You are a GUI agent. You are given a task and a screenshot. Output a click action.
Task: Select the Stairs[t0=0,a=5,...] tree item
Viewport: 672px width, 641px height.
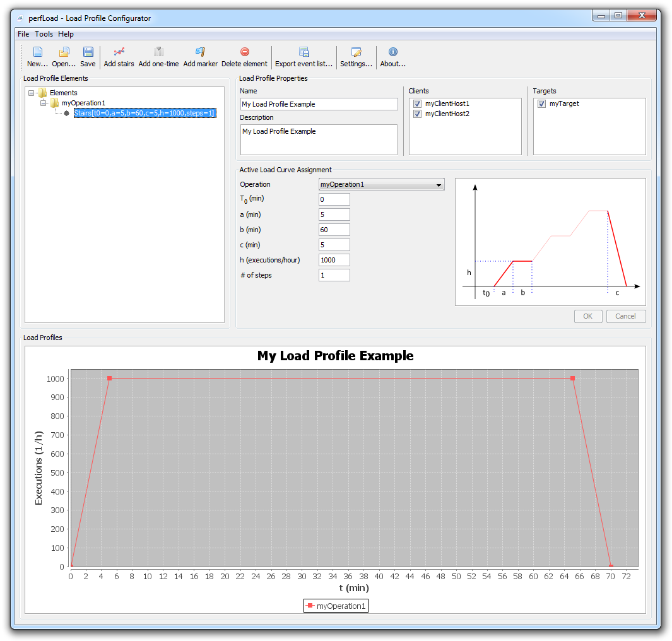(x=145, y=113)
